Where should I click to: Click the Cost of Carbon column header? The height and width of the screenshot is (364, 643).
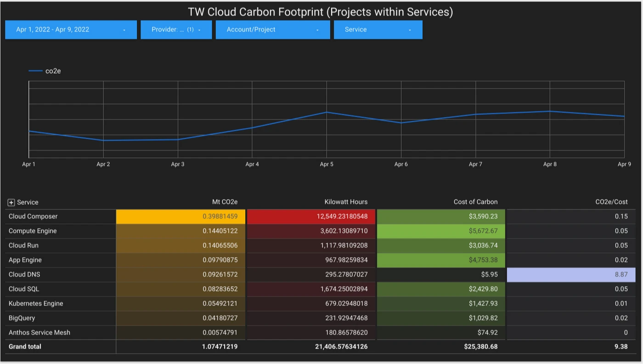tap(475, 202)
